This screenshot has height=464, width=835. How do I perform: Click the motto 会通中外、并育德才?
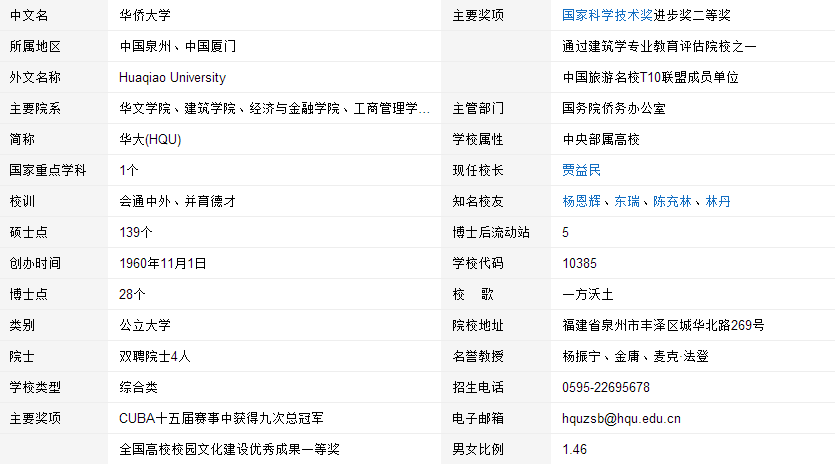(177, 201)
